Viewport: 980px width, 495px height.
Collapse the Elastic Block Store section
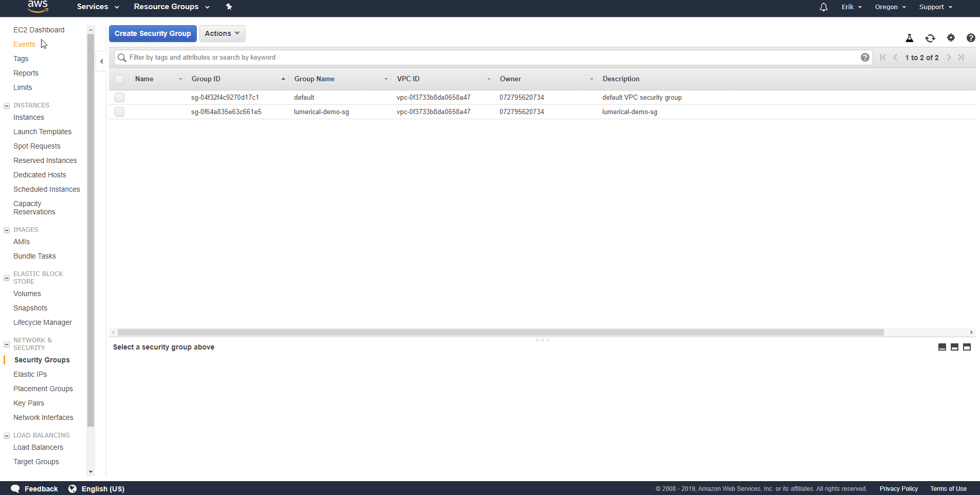pos(7,278)
